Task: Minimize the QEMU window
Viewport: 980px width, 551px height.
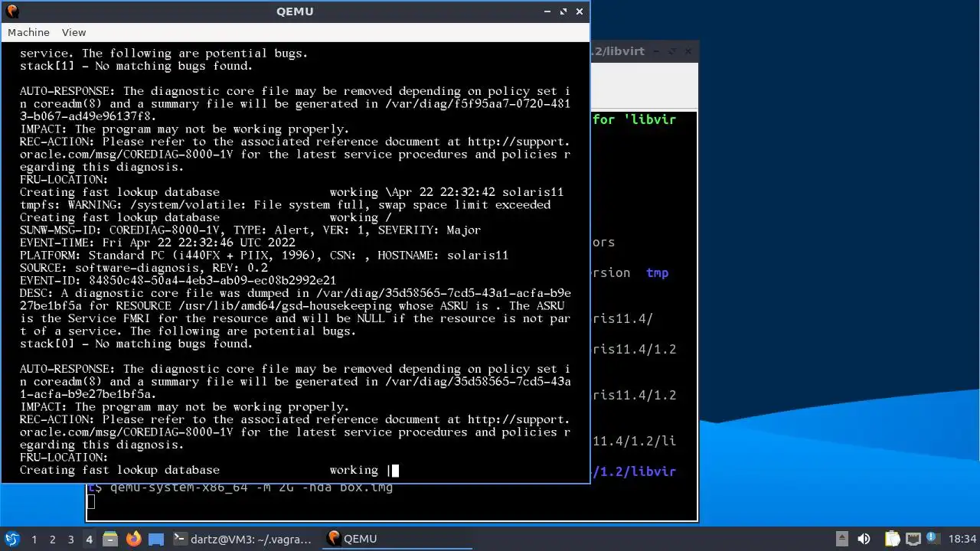Action: 547,11
